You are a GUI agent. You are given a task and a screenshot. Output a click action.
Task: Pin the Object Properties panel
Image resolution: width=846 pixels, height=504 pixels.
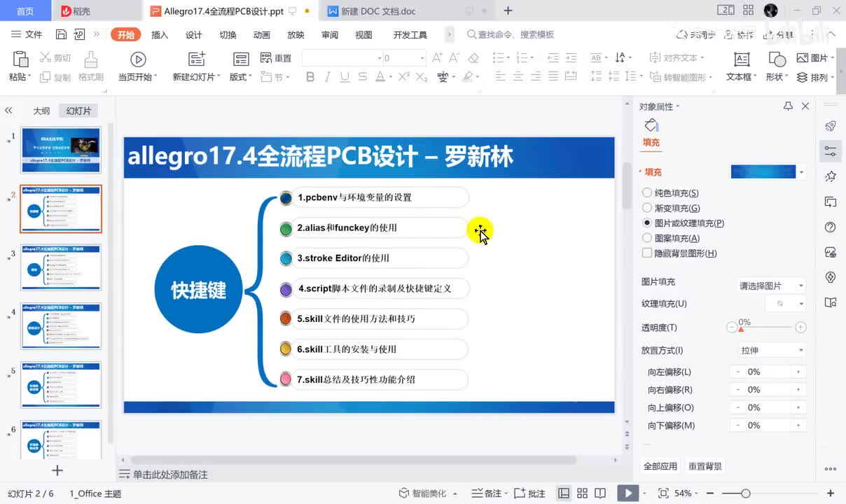tap(788, 106)
